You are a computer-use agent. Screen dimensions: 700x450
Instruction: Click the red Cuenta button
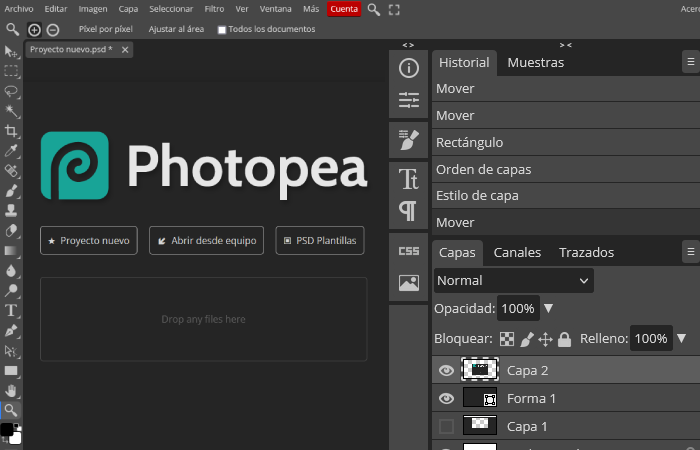pyautogui.click(x=344, y=9)
